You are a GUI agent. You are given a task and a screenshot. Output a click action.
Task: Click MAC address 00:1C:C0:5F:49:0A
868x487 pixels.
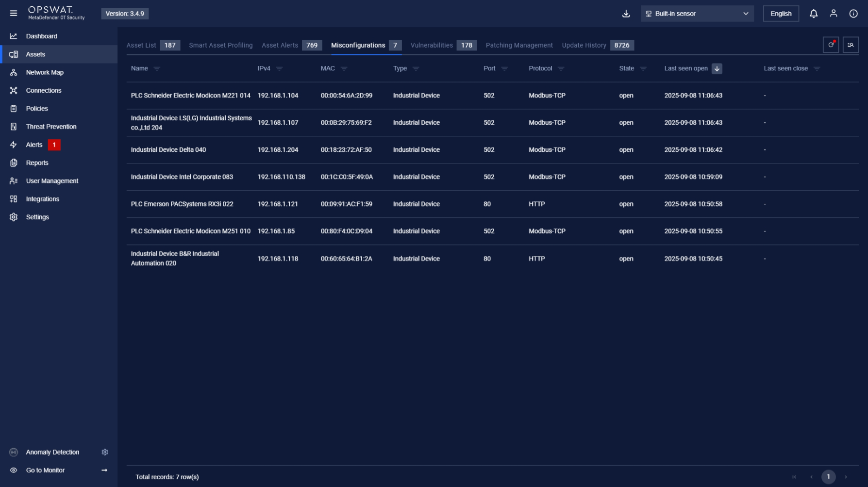pos(347,177)
